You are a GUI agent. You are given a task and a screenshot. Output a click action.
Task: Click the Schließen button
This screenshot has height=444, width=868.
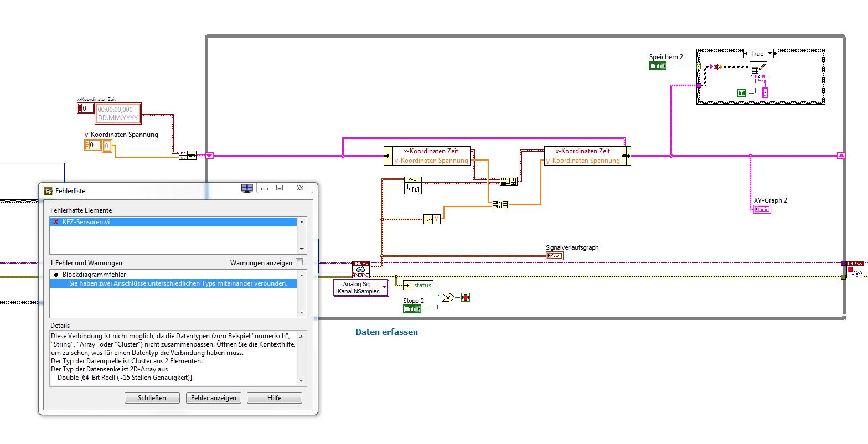152,397
